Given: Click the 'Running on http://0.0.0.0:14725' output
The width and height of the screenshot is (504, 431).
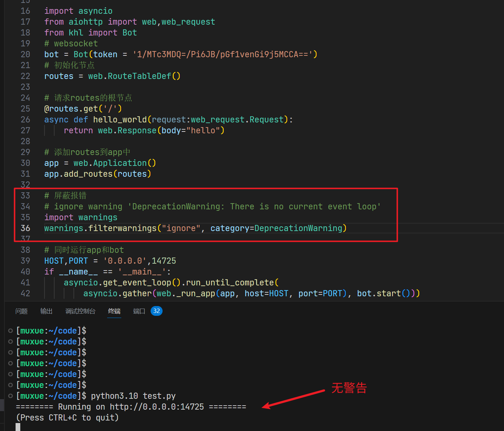Looking at the screenshot, I should pyautogui.click(x=131, y=407).
